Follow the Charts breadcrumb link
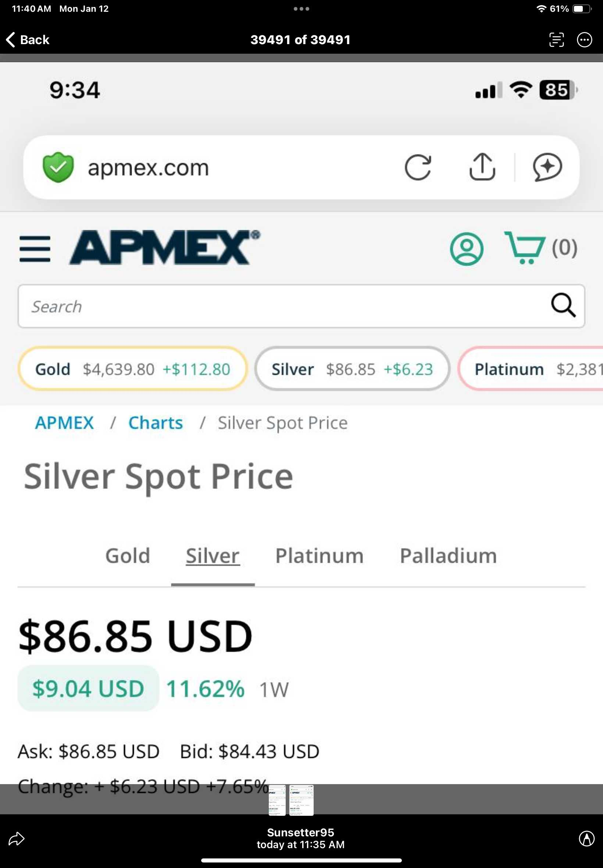 pyautogui.click(x=155, y=423)
